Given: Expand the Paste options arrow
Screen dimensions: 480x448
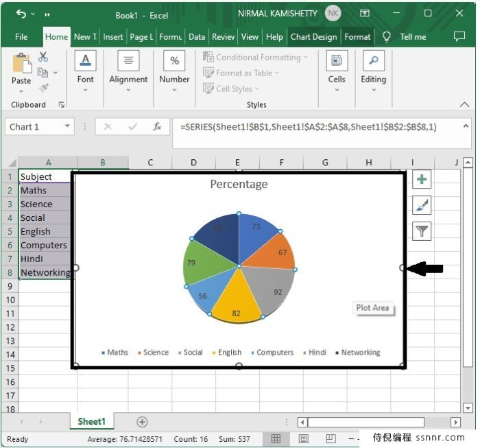Looking at the screenshot, I should click(x=21, y=91).
